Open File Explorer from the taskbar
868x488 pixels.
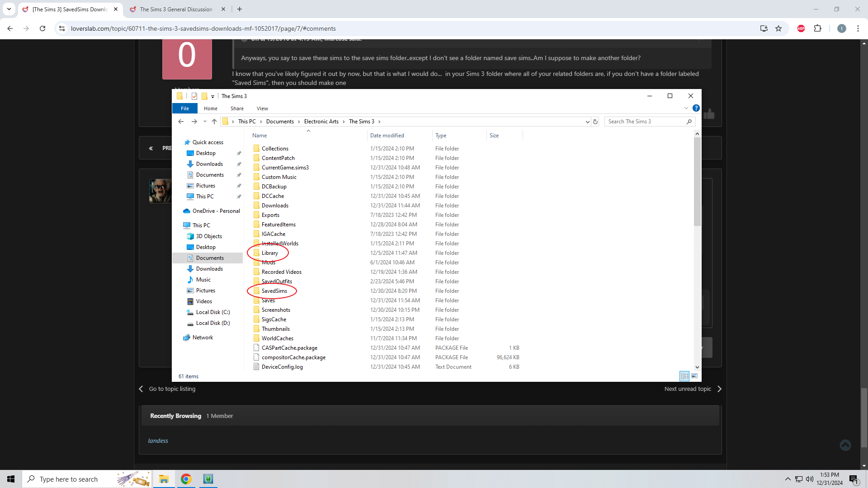click(164, 479)
